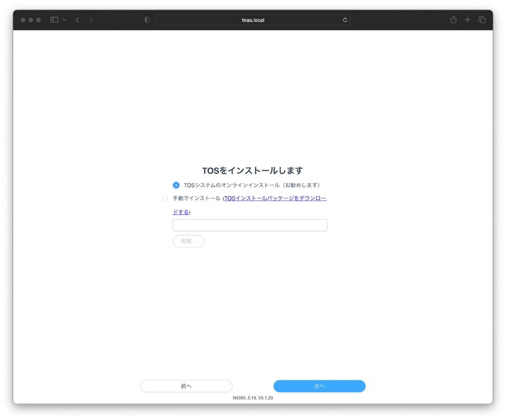Navigate forward with the forward arrow
This screenshot has width=506, height=420.
click(x=92, y=20)
